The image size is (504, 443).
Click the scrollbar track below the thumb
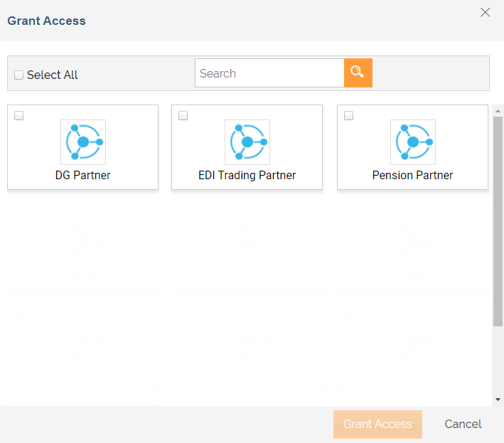pos(498,363)
